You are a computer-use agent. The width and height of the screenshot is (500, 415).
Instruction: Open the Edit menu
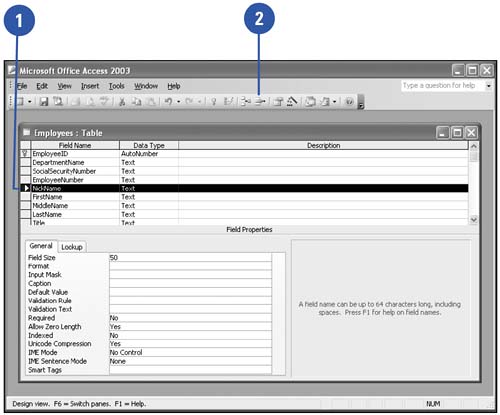point(42,86)
